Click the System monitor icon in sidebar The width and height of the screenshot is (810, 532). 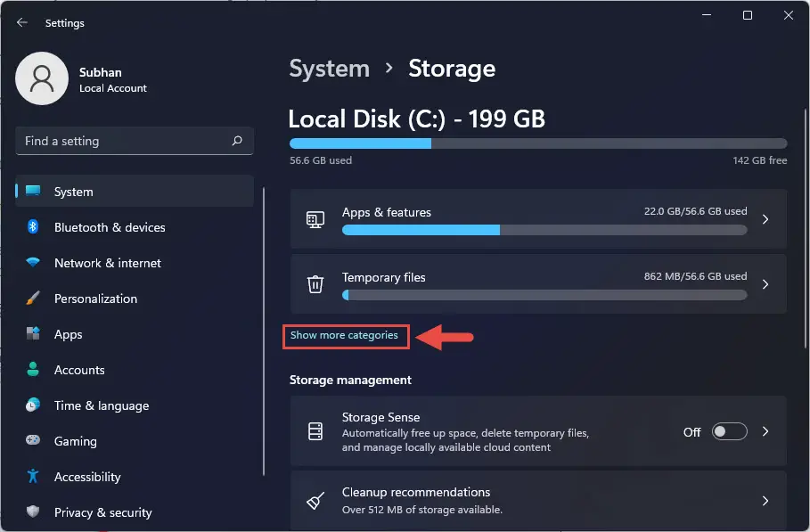33,191
